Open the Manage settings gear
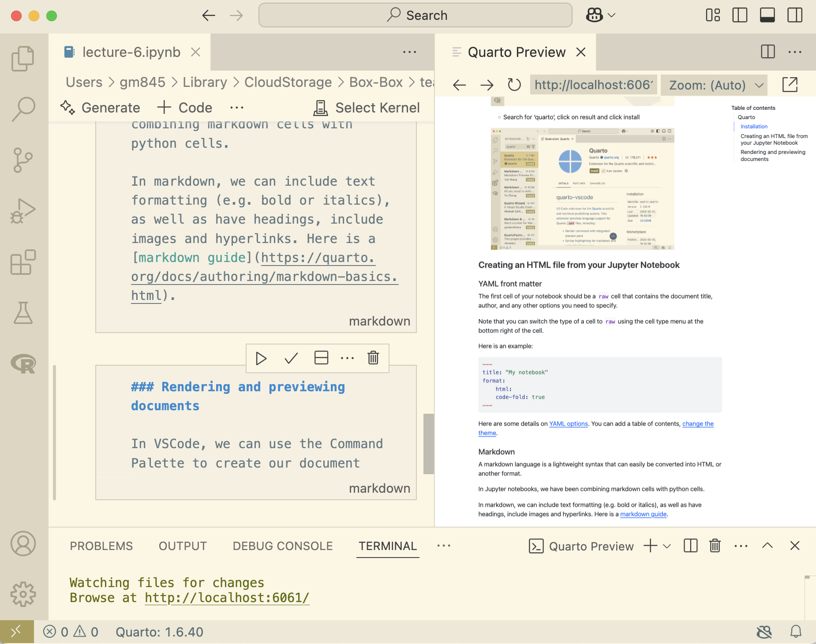 click(x=23, y=594)
